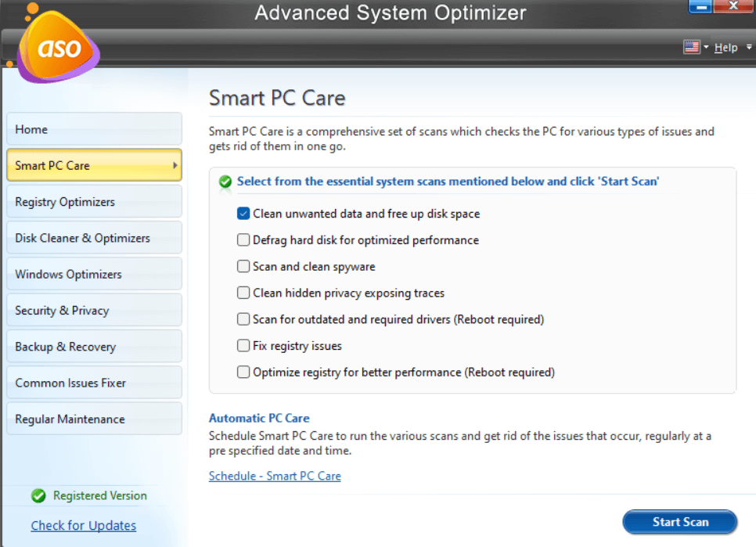Screen dimensions: 756x547
Task: Check the Scan and clean spyware box
Action: pos(243,267)
